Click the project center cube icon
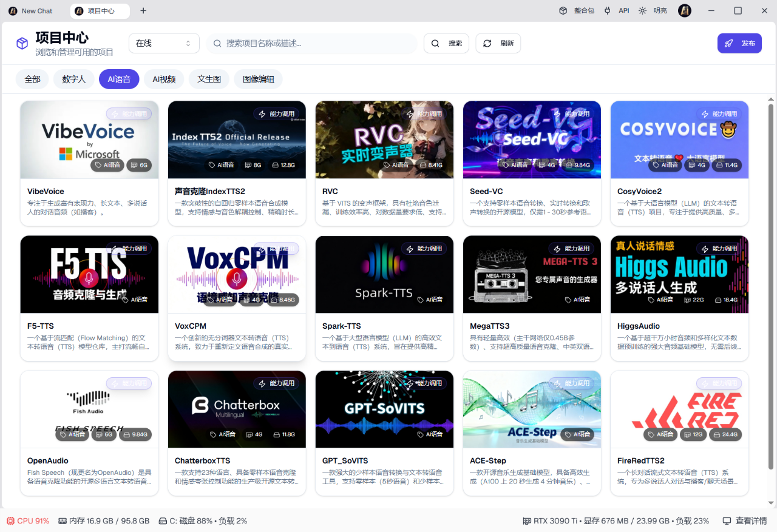Image resolution: width=777 pixels, height=532 pixels. 22,44
